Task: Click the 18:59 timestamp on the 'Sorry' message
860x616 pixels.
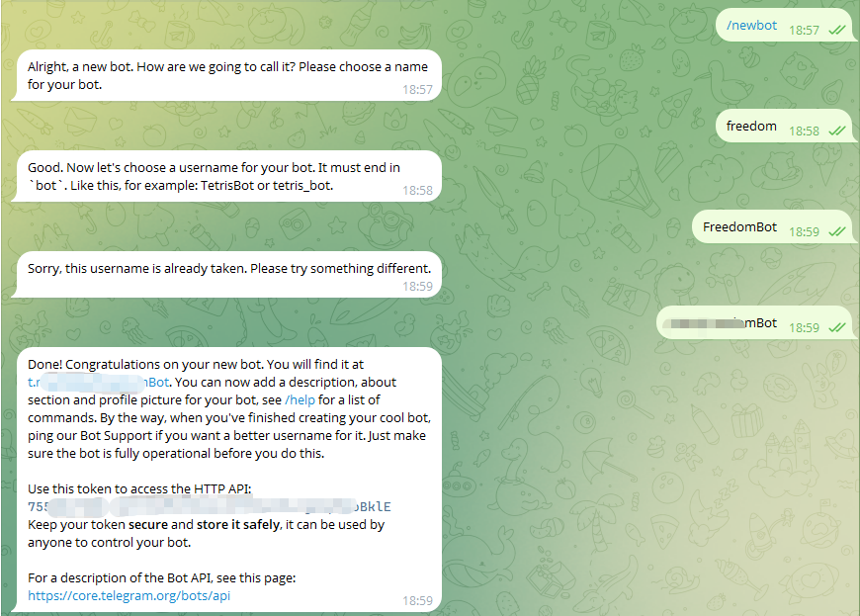Action: pyautogui.click(x=417, y=287)
